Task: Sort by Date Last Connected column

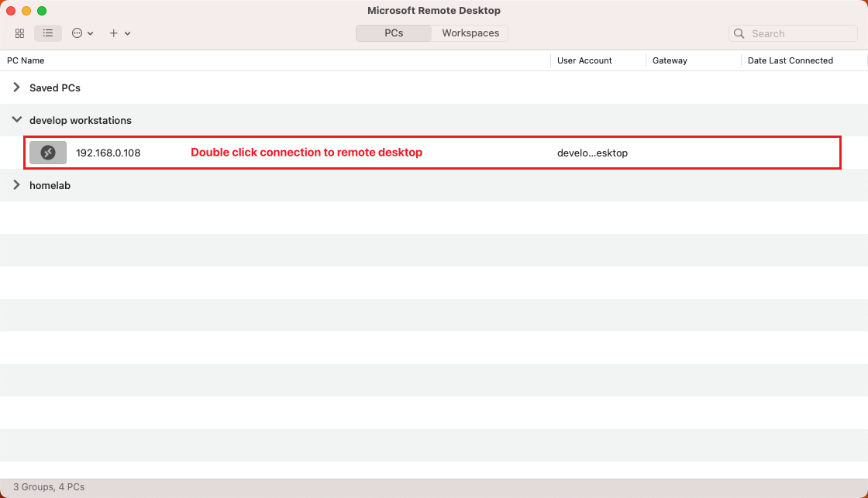Action: pos(790,60)
